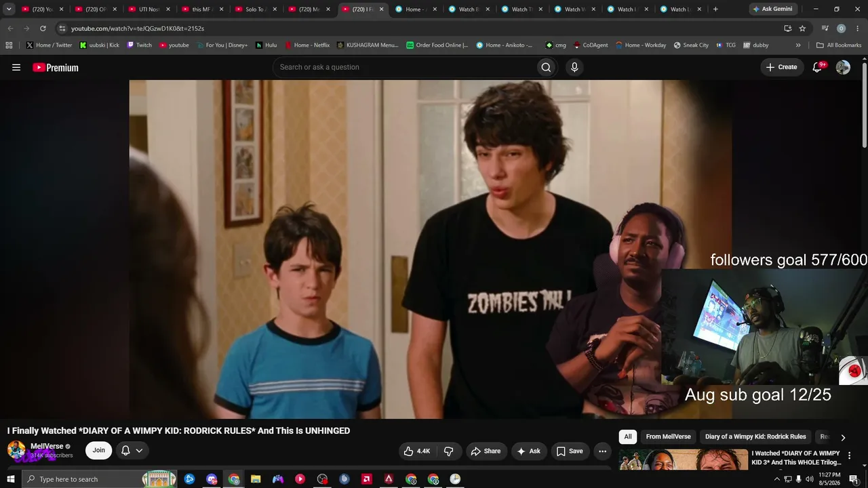Click the video player frame
The width and height of the screenshot is (868, 488).
pos(430,249)
